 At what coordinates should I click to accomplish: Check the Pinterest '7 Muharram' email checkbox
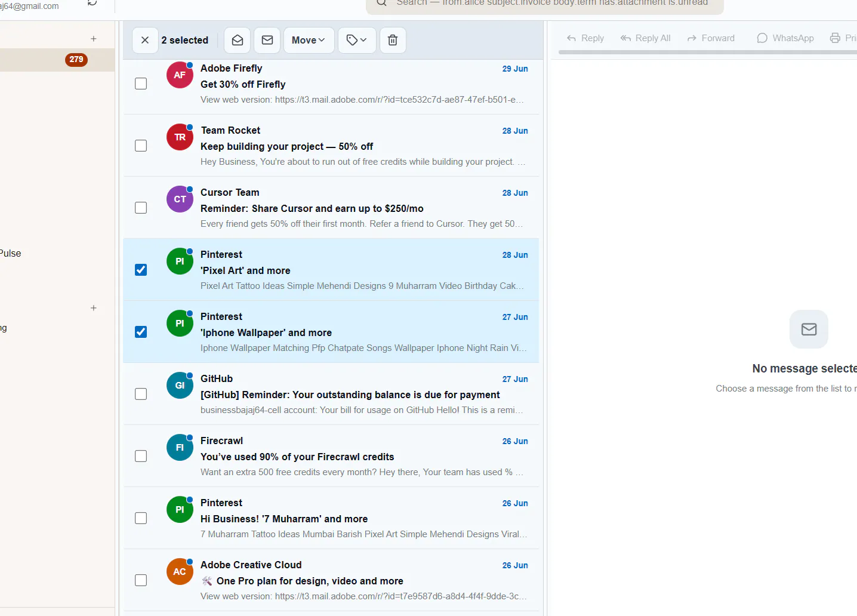pyautogui.click(x=141, y=518)
